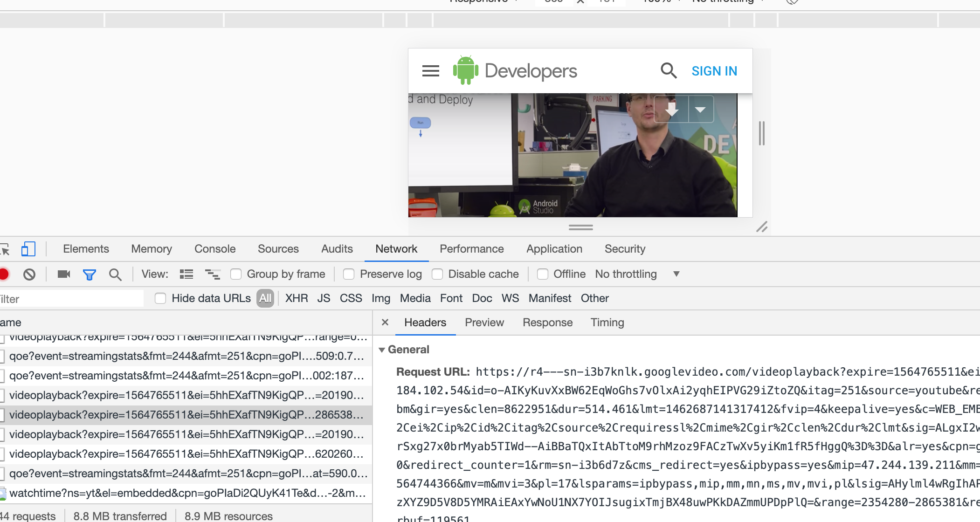980x522 pixels.
Task: Toggle the Group by frame checkbox
Action: pyautogui.click(x=235, y=273)
